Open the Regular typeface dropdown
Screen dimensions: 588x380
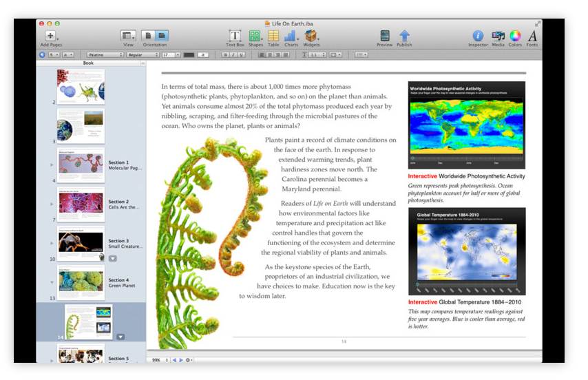pos(143,54)
